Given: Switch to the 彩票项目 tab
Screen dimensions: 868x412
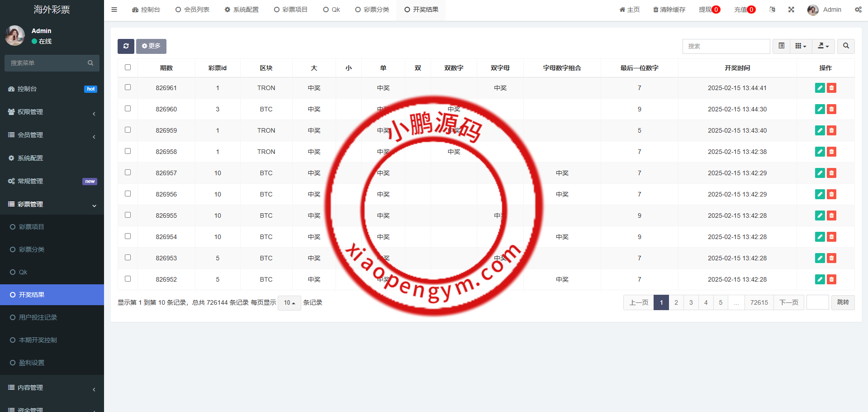Looking at the screenshot, I should [291, 10].
